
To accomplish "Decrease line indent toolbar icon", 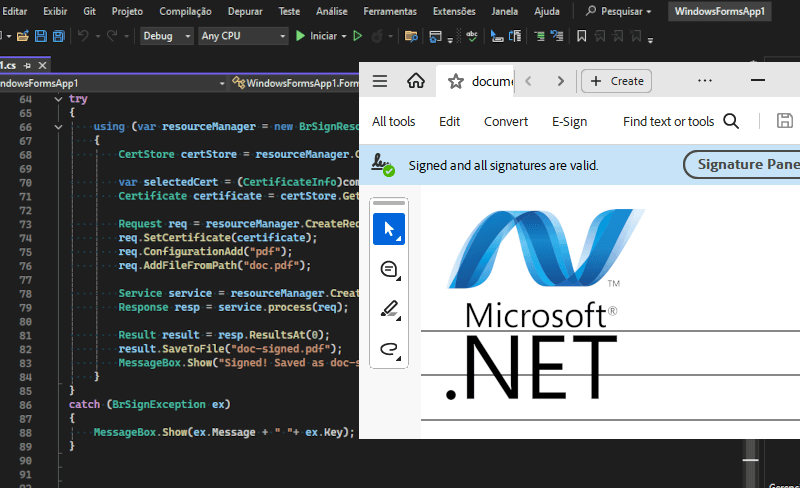I will pyautogui.click(x=557, y=36).
